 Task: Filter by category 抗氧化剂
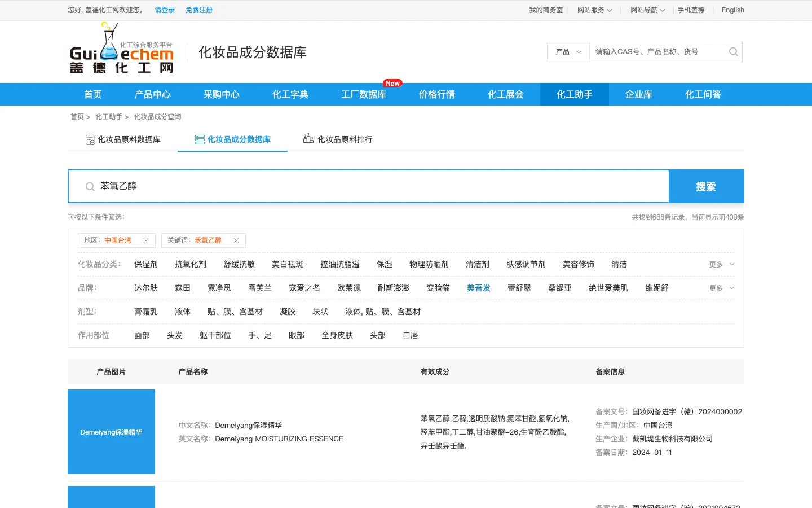[191, 264]
